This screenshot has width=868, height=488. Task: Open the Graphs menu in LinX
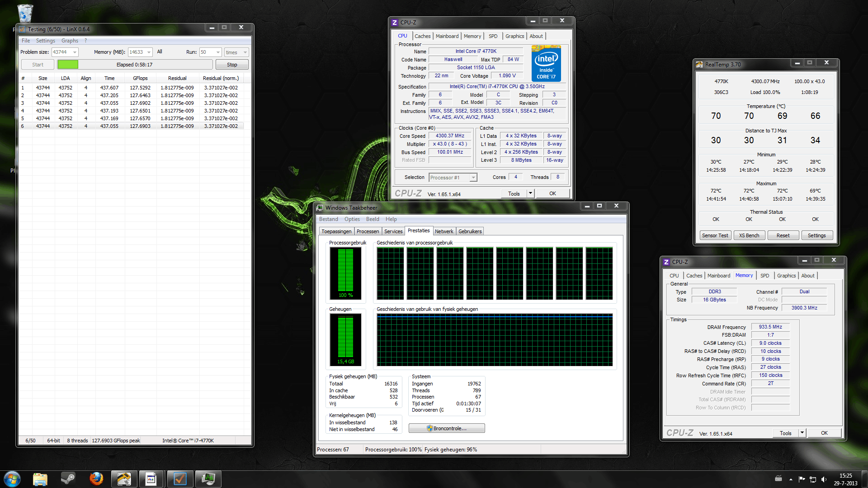tap(70, 41)
